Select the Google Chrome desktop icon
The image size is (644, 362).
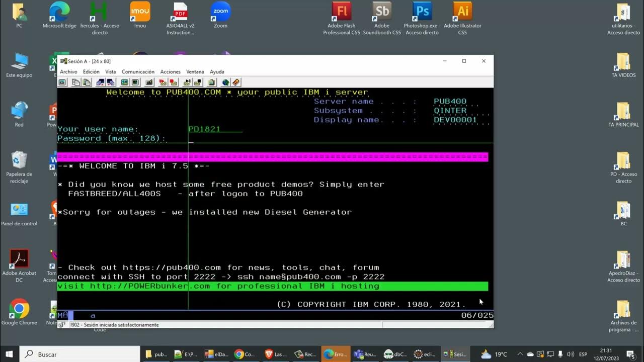tap(19, 313)
